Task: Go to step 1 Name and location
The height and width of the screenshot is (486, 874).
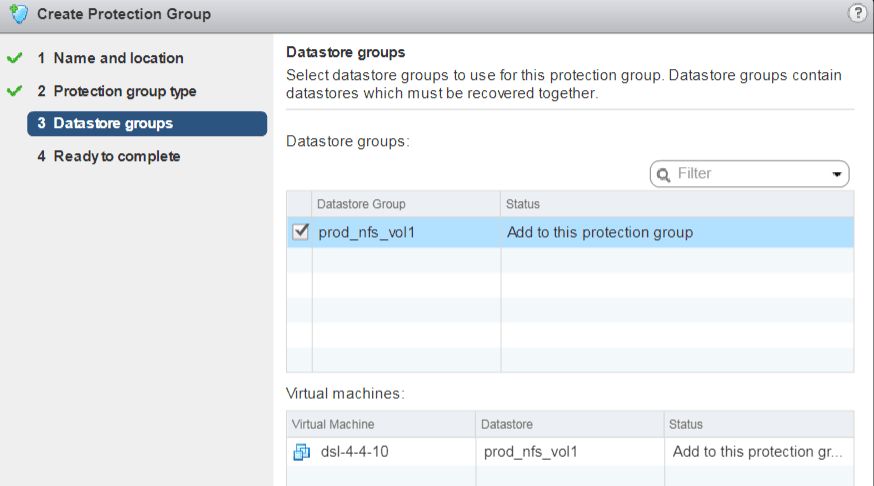Action: 118,58
